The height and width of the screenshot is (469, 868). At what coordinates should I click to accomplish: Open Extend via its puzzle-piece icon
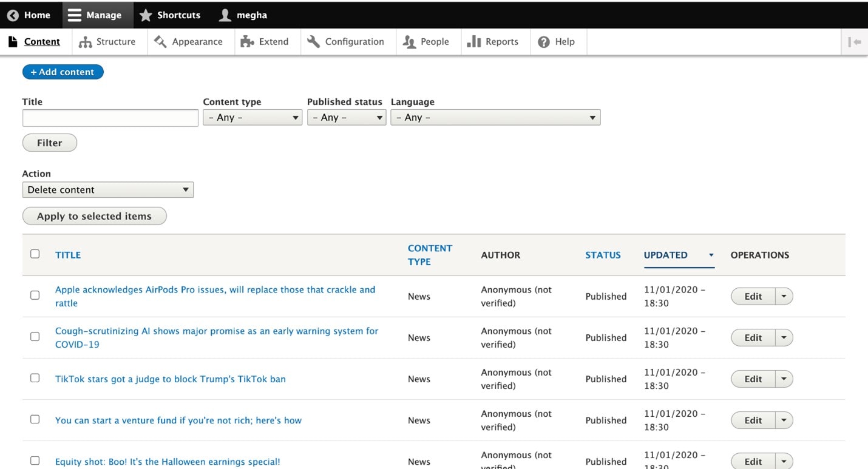click(247, 42)
